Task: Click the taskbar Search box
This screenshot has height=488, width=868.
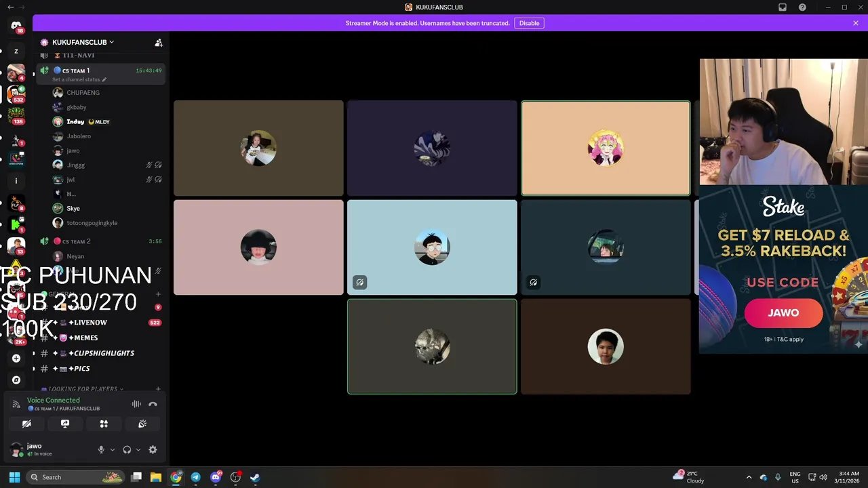Action: [76, 477]
